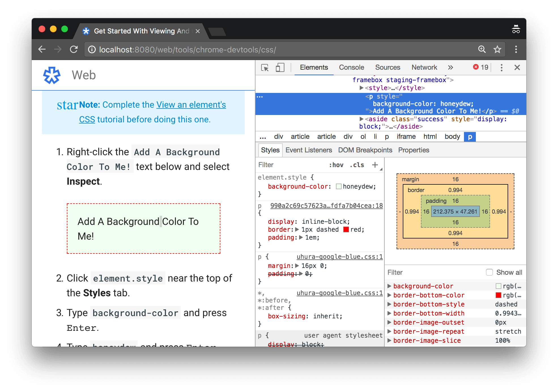This screenshot has height=392, width=558.
Task: Click the zoom magnifier in the address bar
Action: (x=482, y=49)
